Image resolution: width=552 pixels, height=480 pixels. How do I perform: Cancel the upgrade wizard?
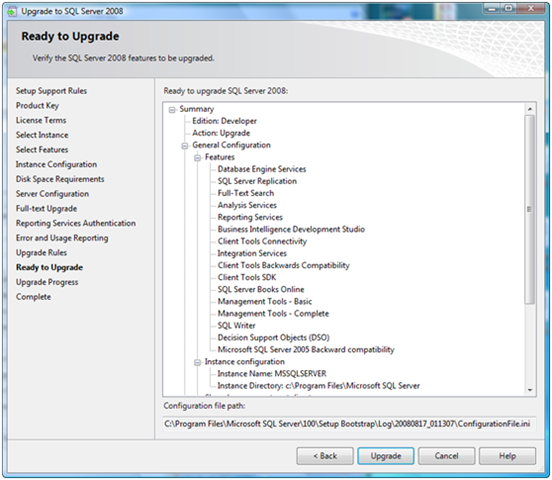coord(446,456)
